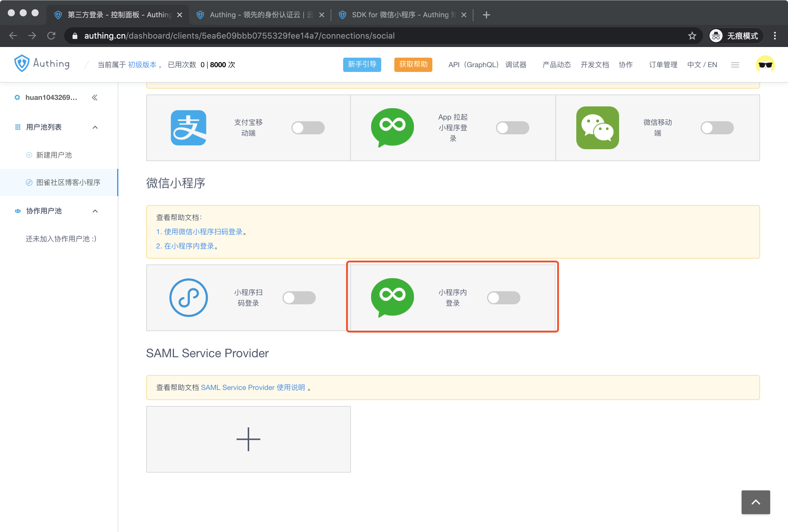The height and width of the screenshot is (532, 788).
Task: Turn on the 小程序扫码登录 switch
Action: pyautogui.click(x=299, y=298)
